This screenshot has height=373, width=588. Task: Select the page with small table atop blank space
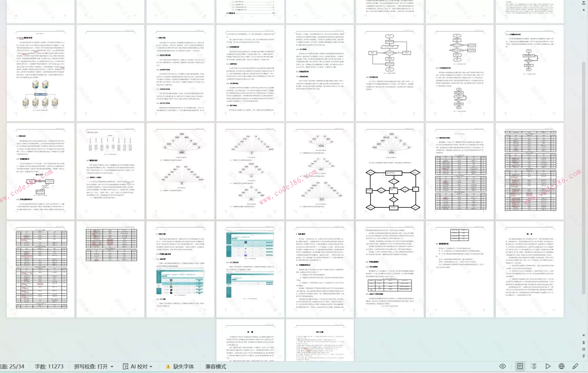(460, 269)
